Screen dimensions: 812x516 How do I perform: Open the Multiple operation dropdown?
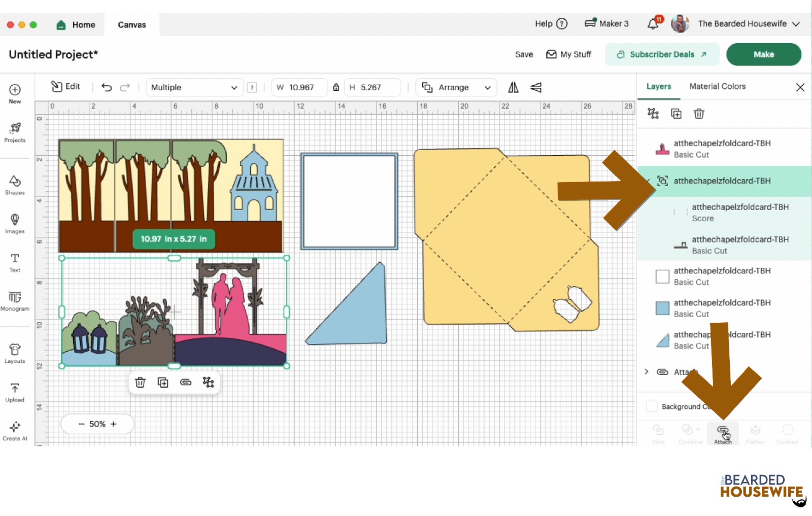[194, 87]
